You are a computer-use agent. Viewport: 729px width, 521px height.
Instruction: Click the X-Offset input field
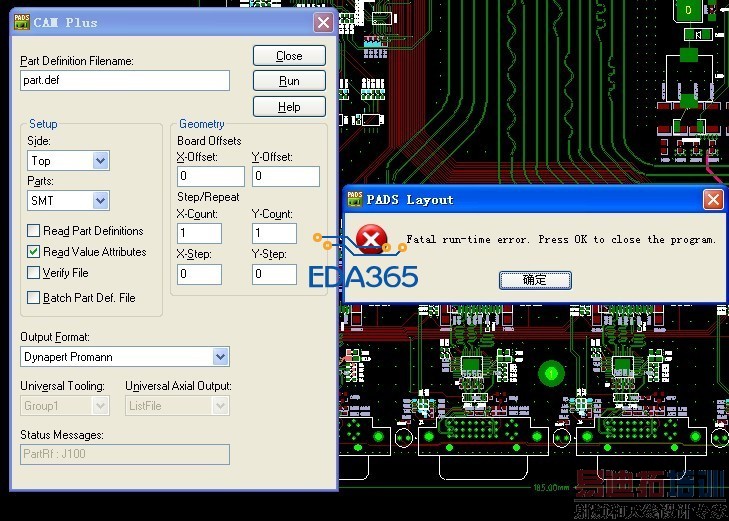tap(211, 176)
